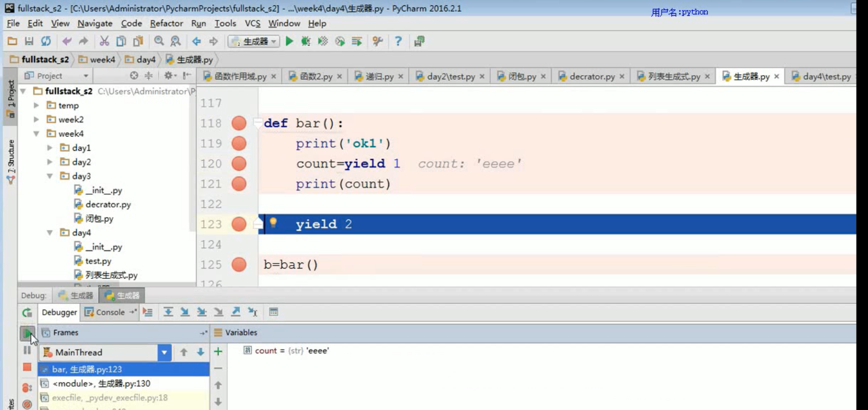Open the run configuration dropdown 生成器

[x=254, y=41]
